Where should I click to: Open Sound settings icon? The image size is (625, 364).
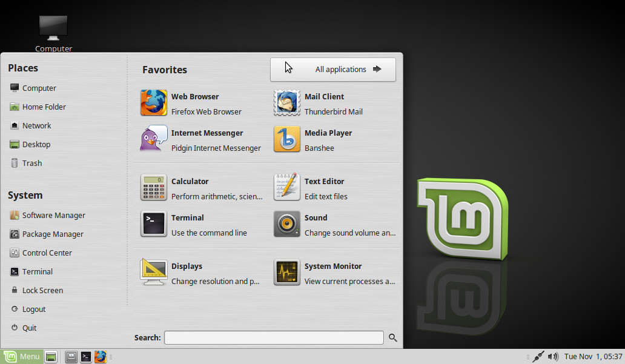pyautogui.click(x=287, y=224)
